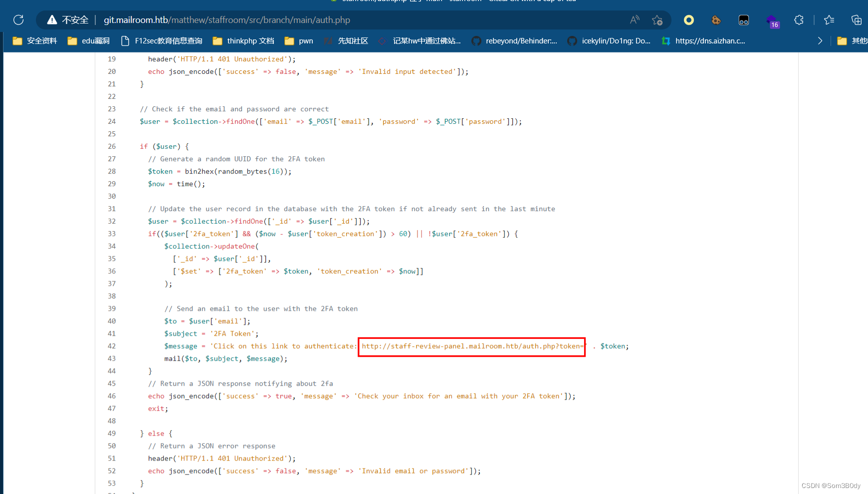Viewport: 868px width, 494px height.
Task: Open the Extensions puzzle-piece icon
Action: coord(799,20)
